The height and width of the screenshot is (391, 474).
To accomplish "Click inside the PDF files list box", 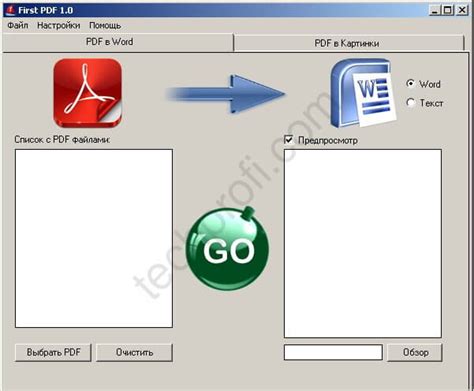I will click(94, 238).
